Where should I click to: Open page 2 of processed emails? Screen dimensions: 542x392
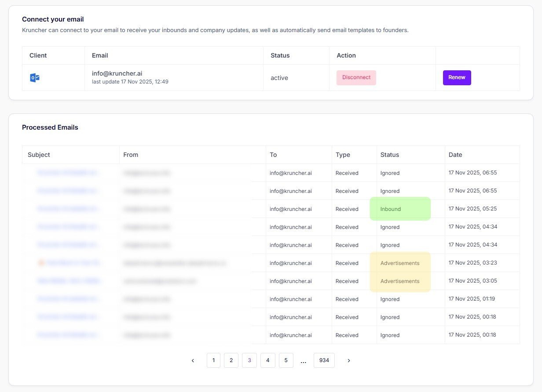[231, 360]
